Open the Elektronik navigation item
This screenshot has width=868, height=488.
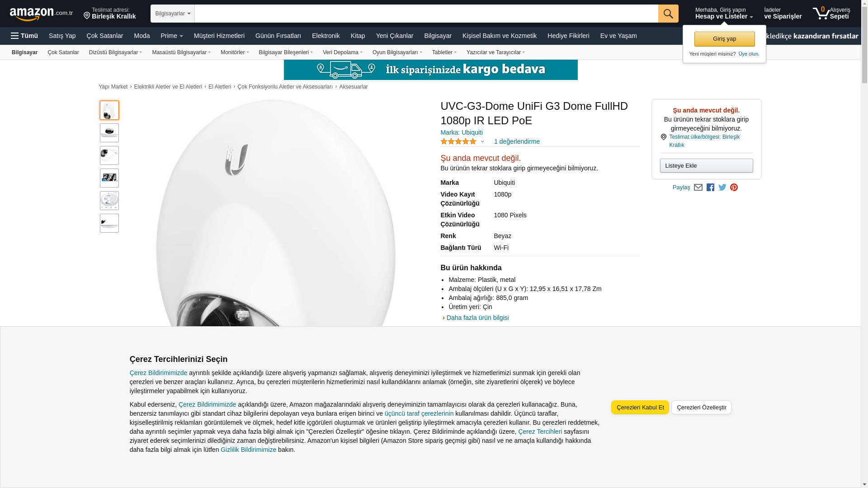click(325, 36)
